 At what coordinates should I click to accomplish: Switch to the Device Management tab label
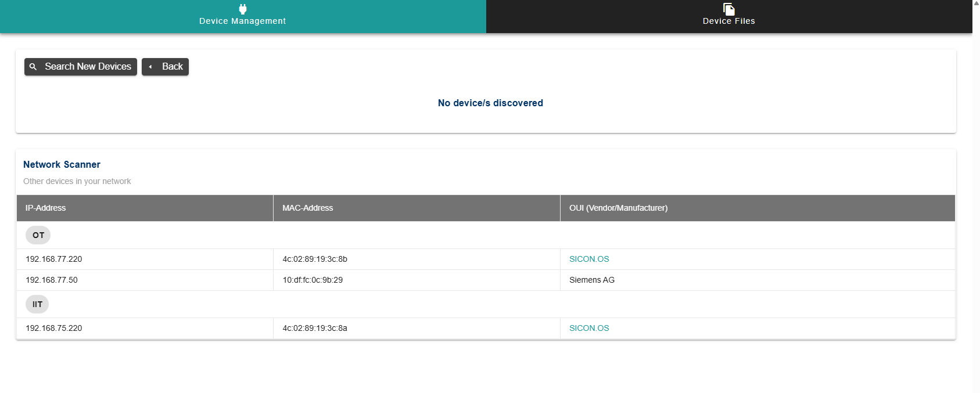[x=242, y=21]
